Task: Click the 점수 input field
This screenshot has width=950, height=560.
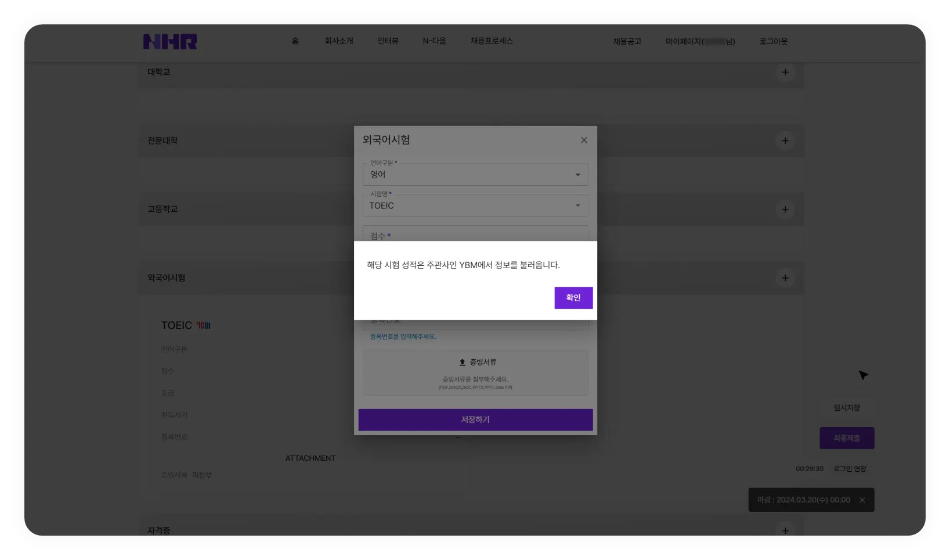Action: click(475, 233)
